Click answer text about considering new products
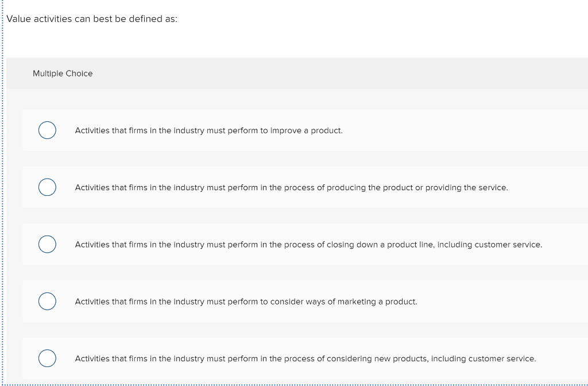 tap(305, 358)
